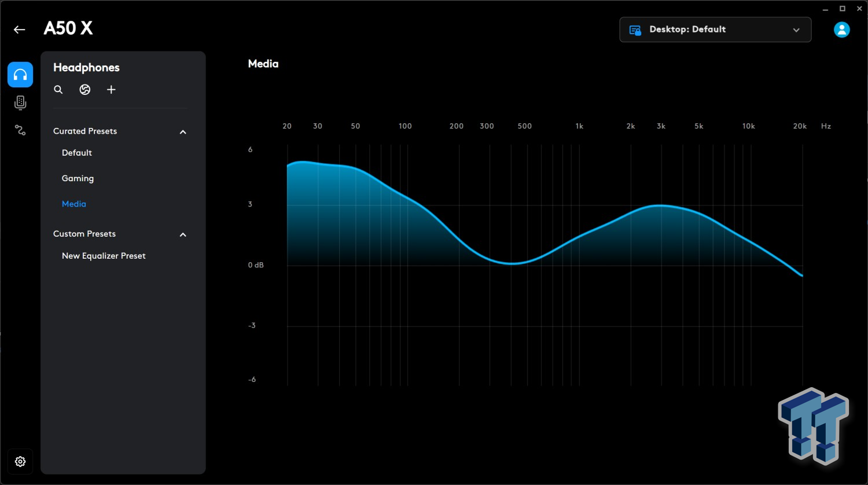
Task: Collapse the Custom Presets section
Action: 183,234
